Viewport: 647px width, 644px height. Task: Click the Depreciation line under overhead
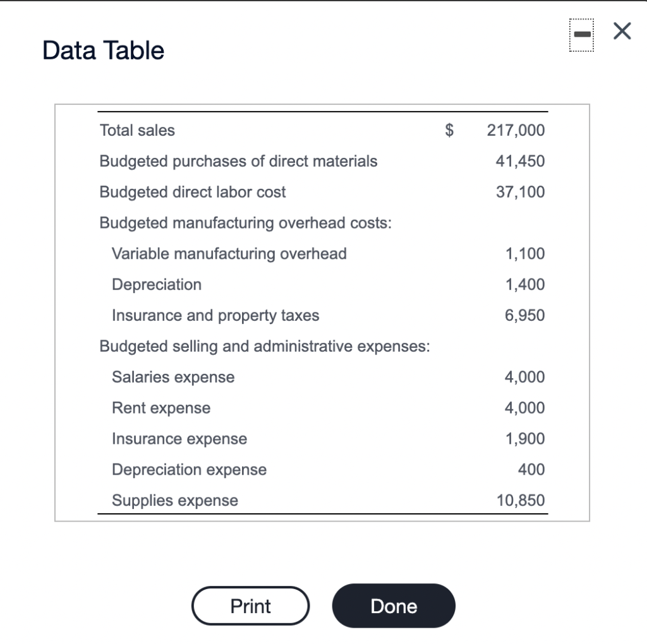click(156, 284)
